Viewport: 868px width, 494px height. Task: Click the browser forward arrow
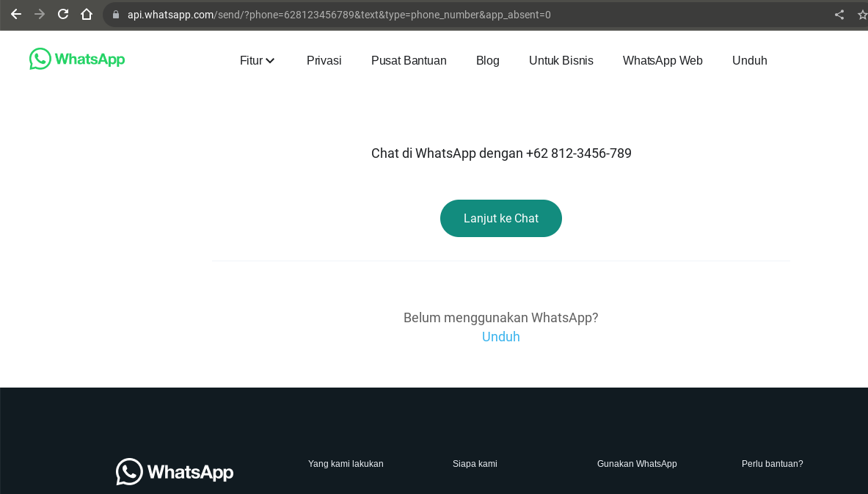click(40, 14)
